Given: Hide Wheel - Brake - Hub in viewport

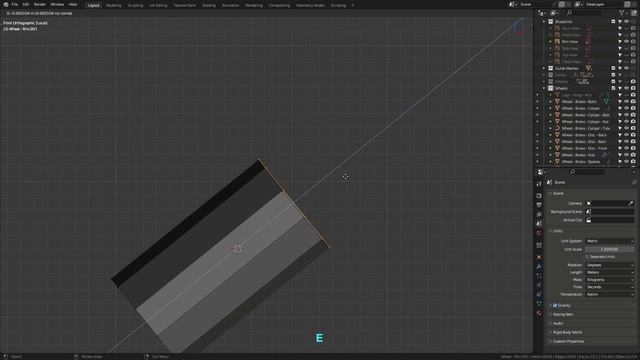Looking at the screenshot, I should pos(627,155).
